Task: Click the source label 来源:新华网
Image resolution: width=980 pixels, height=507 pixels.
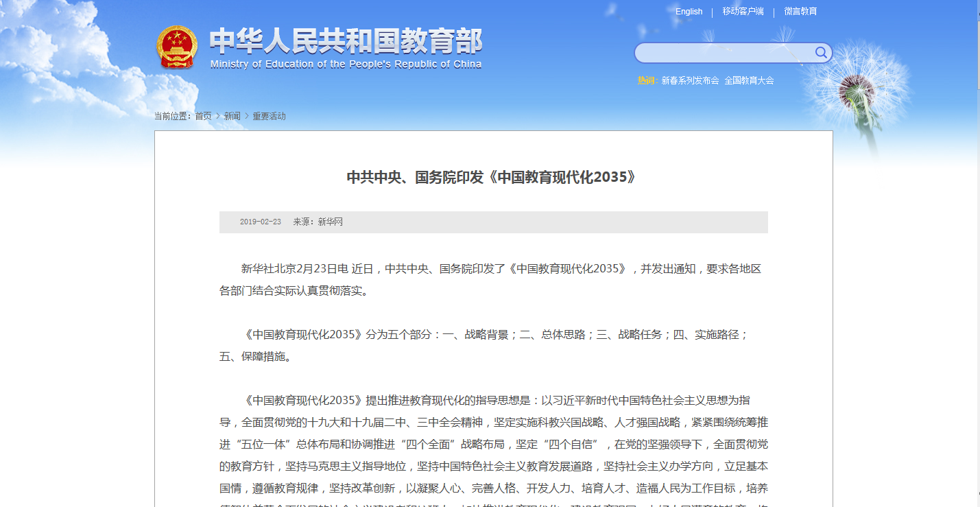Action: coord(318,222)
